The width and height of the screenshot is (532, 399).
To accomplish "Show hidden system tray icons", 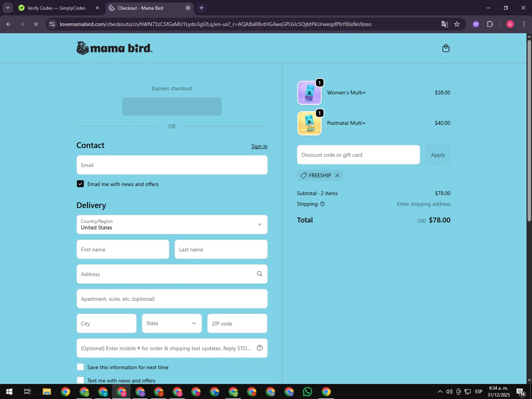I will tap(440, 392).
